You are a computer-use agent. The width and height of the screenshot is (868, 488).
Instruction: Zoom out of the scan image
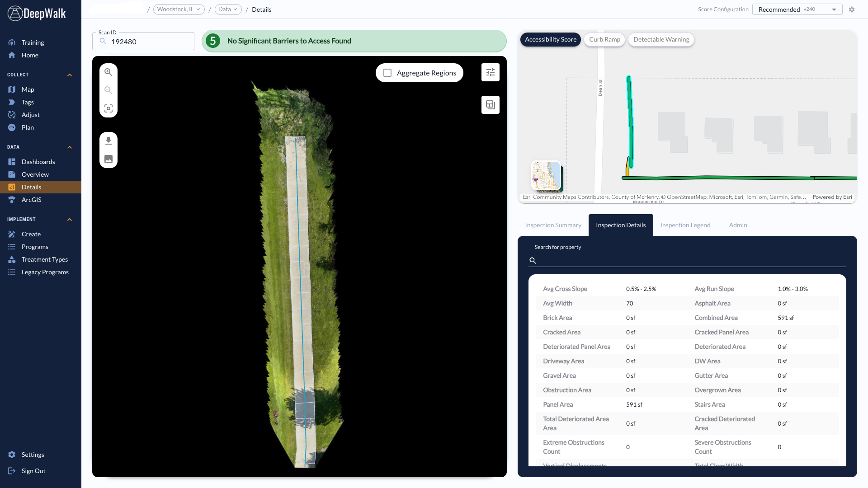108,90
